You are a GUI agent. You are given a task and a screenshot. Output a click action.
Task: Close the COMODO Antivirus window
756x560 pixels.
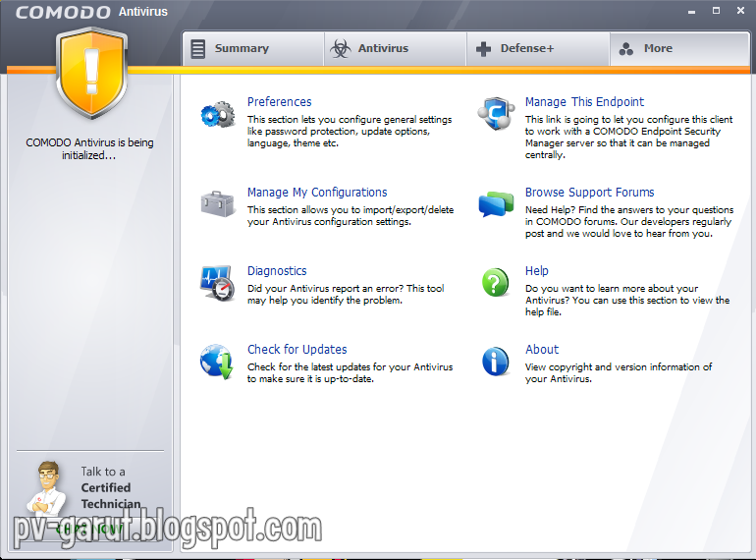pos(740,11)
